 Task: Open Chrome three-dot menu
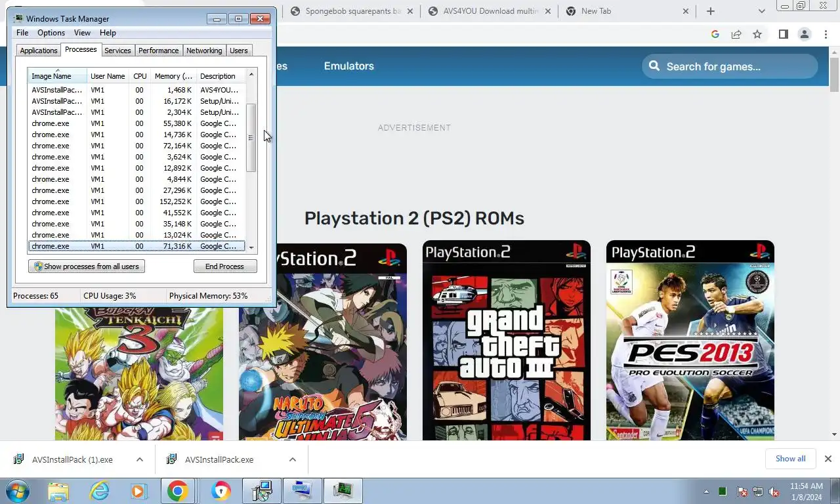click(826, 34)
